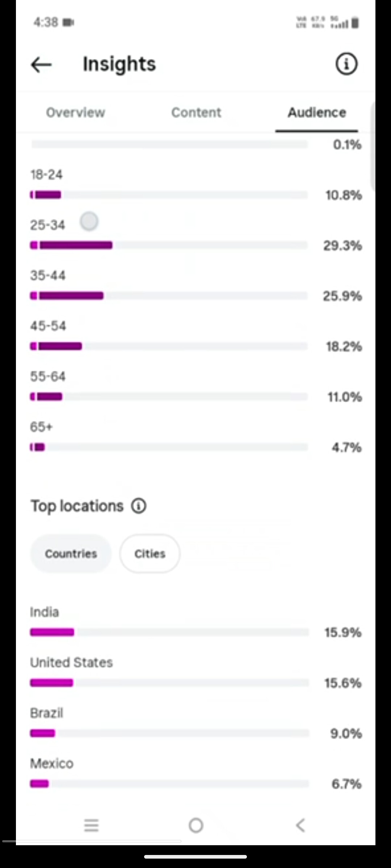The width and height of the screenshot is (391, 868).
Task: Tap the India country row
Action: point(195,622)
